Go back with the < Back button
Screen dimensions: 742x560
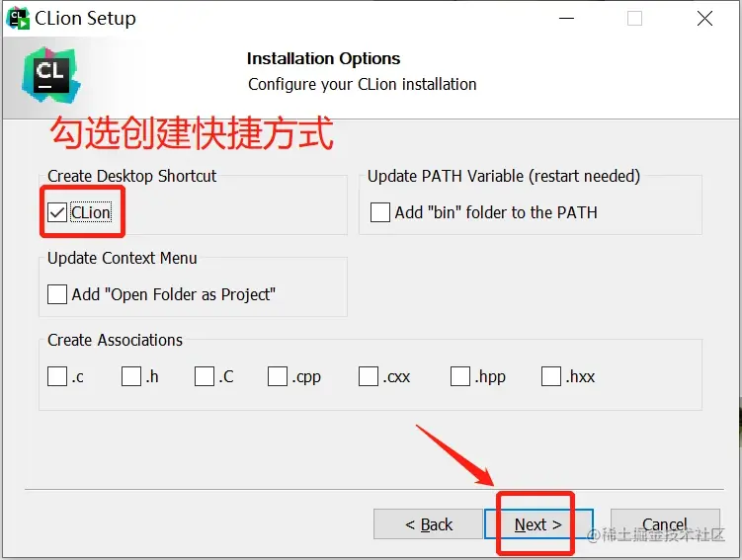[x=428, y=524]
